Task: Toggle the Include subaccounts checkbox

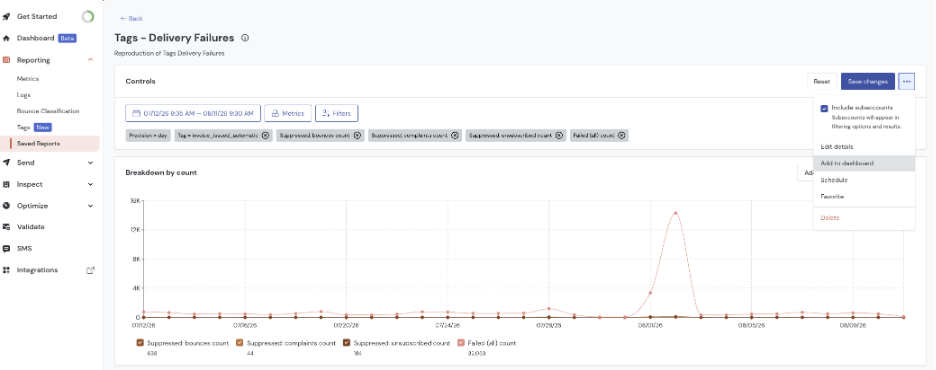Action: tap(824, 109)
